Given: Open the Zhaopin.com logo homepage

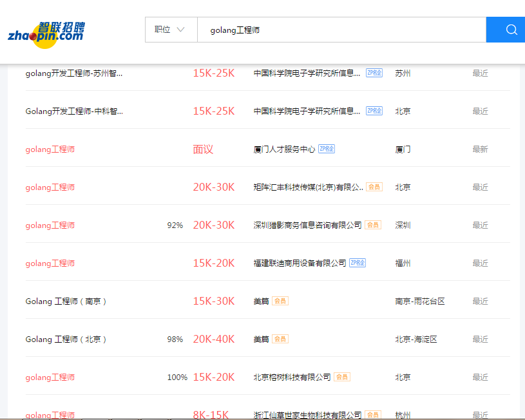Looking at the screenshot, I should pos(46,35).
